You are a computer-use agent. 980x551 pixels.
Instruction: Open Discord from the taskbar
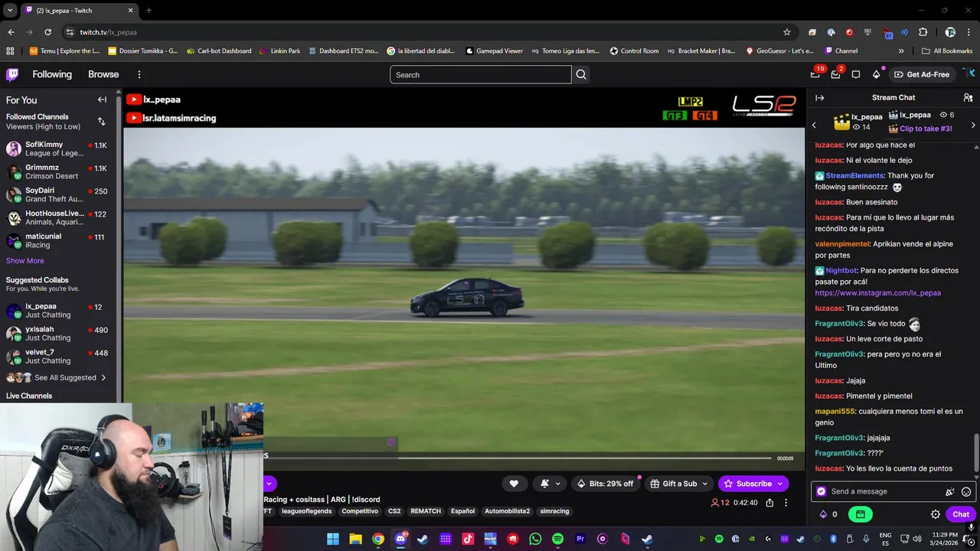click(400, 539)
